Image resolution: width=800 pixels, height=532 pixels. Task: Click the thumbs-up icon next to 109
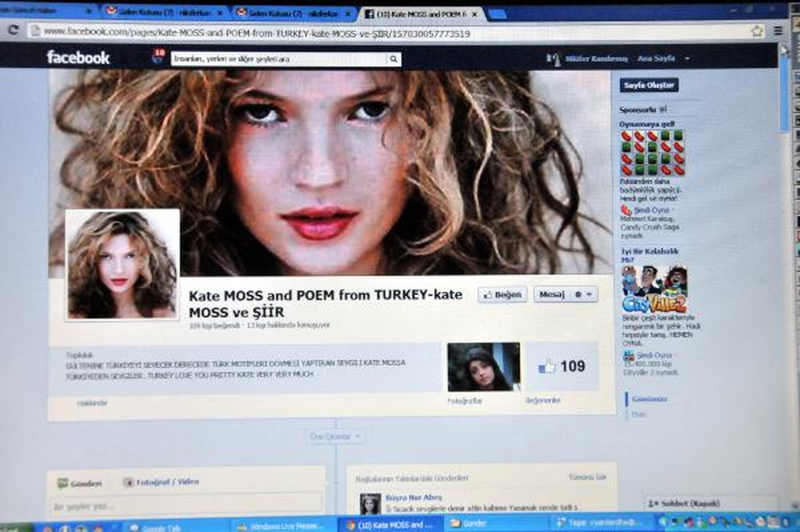(547, 366)
